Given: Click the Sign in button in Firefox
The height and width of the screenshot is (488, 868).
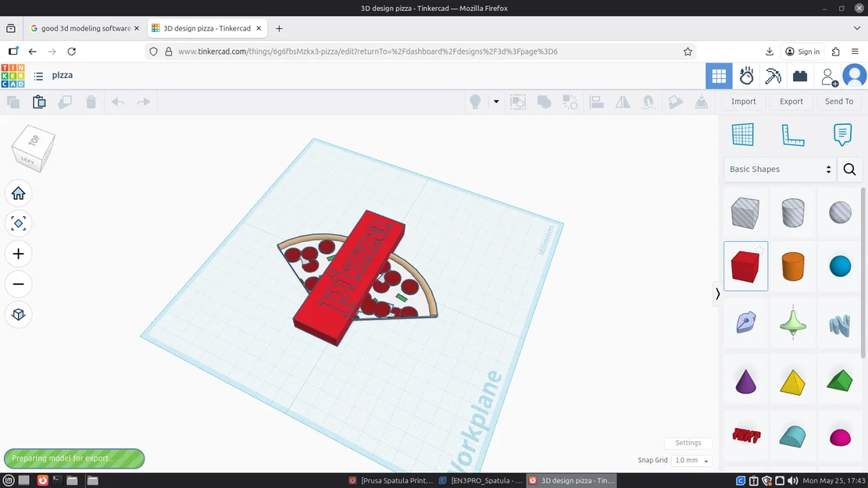Looking at the screenshot, I should (802, 52).
